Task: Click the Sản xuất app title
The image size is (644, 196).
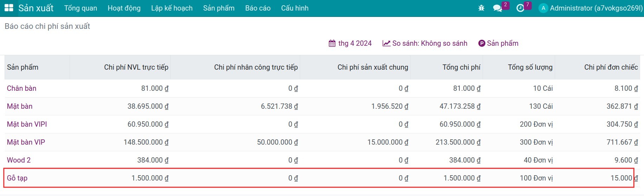Action: pos(36,8)
